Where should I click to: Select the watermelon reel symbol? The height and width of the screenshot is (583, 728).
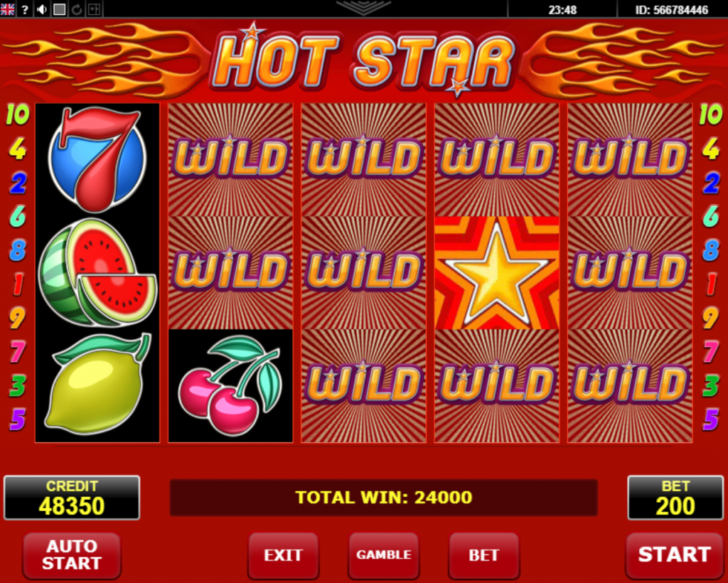[x=97, y=272]
